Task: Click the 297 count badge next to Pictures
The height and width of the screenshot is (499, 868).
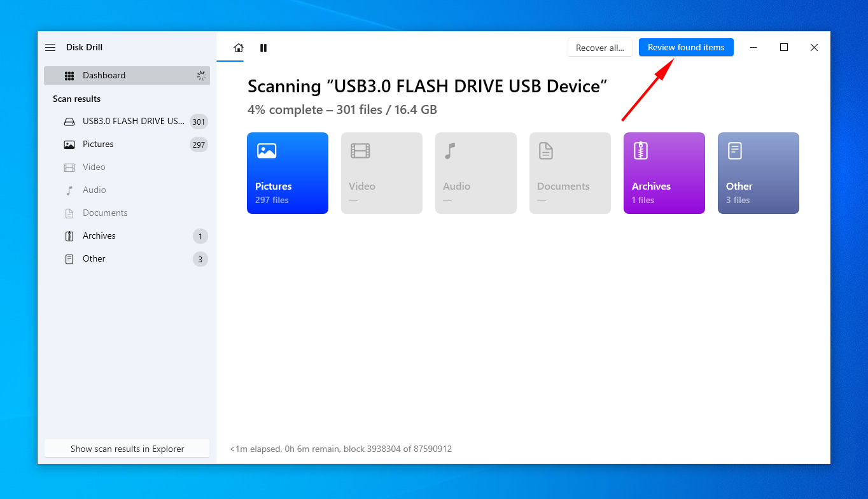Action: pyautogui.click(x=199, y=144)
